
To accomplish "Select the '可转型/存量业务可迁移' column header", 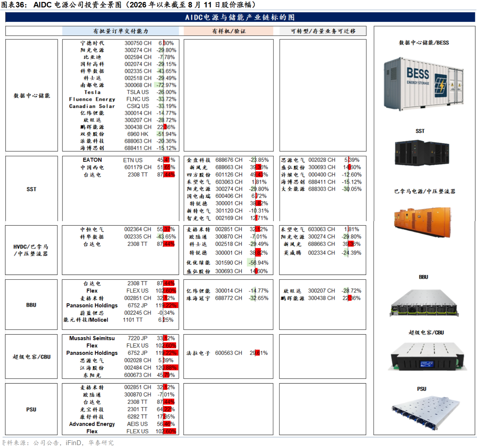I will pos(323,31).
